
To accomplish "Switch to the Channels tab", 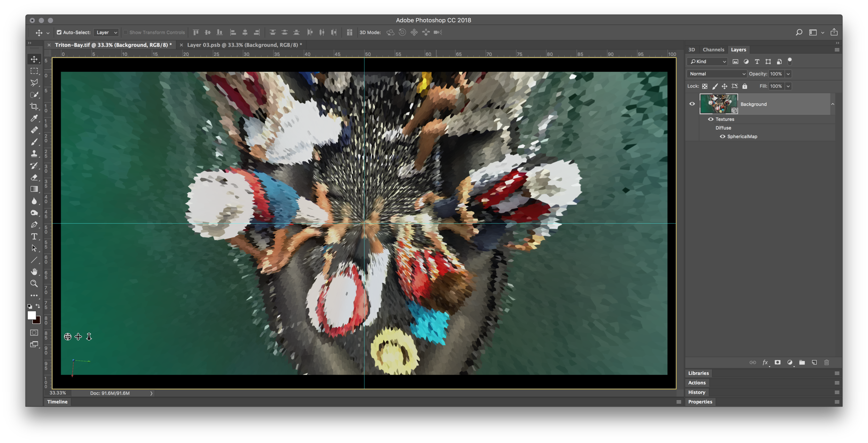I will (x=713, y=50).
